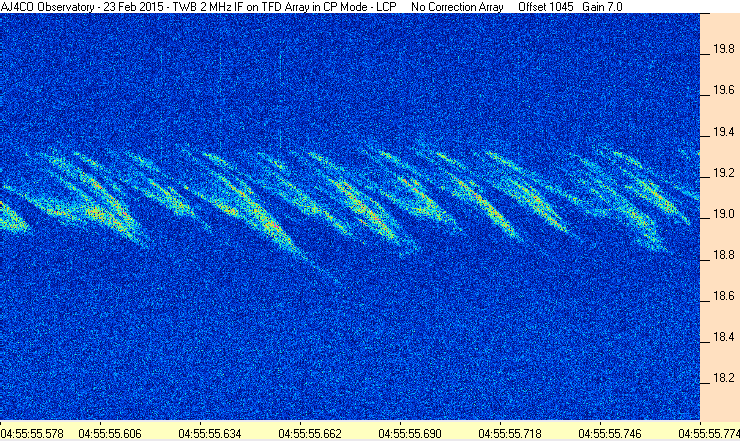Click the 19.4 frequency axis label
740x441 pixels.
[723, 132]
